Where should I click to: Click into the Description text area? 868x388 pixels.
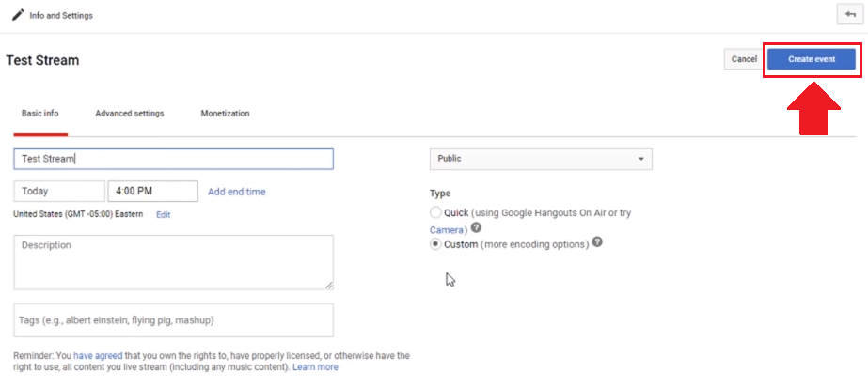click(x=173, y=262)
